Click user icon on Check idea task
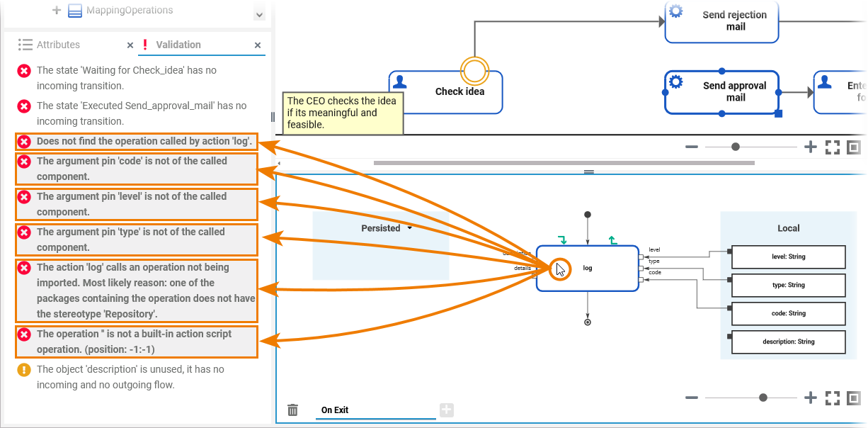The height and width of the screenshot is (428, 868). 400,81
